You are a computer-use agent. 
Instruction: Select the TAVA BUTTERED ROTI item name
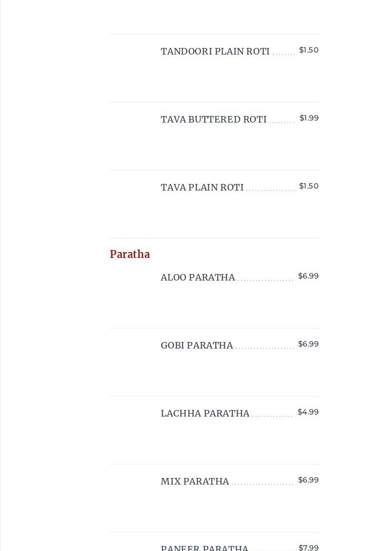click(x=213, y=119)
